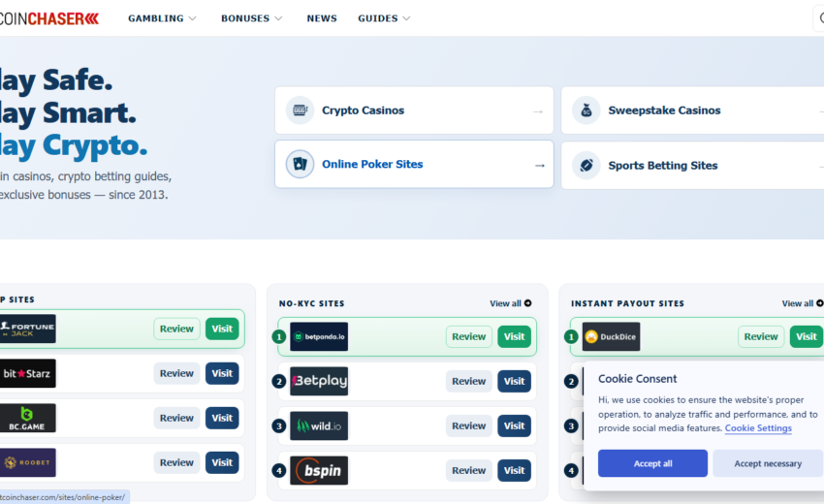Click the rank 4 badge beside bspin
This screenshot has width=824, height=504.
279,471
